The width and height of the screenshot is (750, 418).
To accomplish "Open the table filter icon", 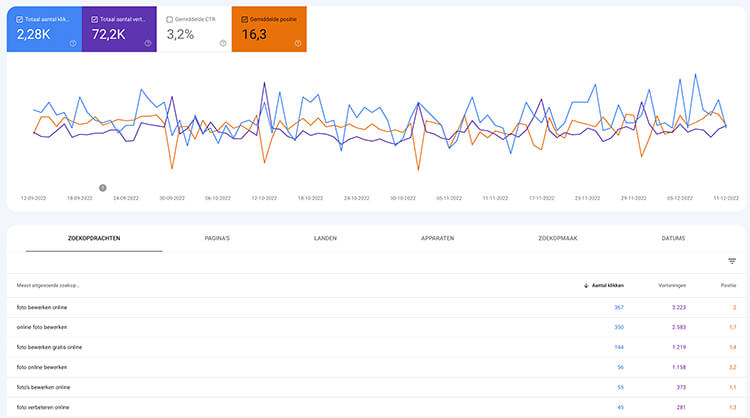I will click(x=731, y=261).
